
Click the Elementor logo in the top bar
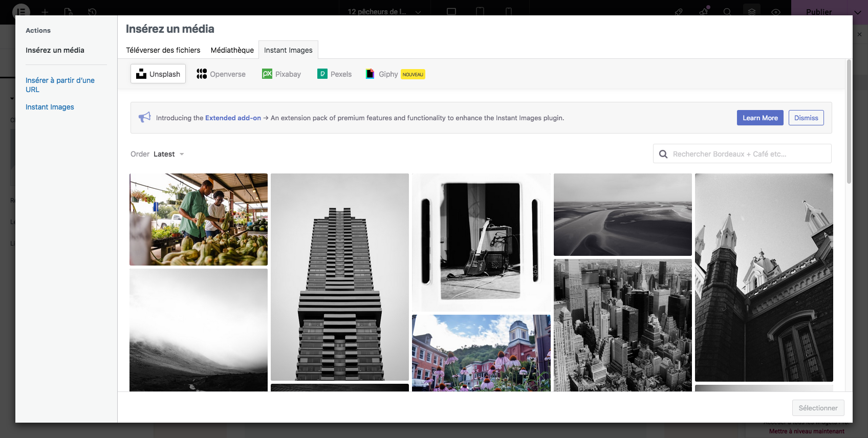pyautogui.click(x=21, y=11)
